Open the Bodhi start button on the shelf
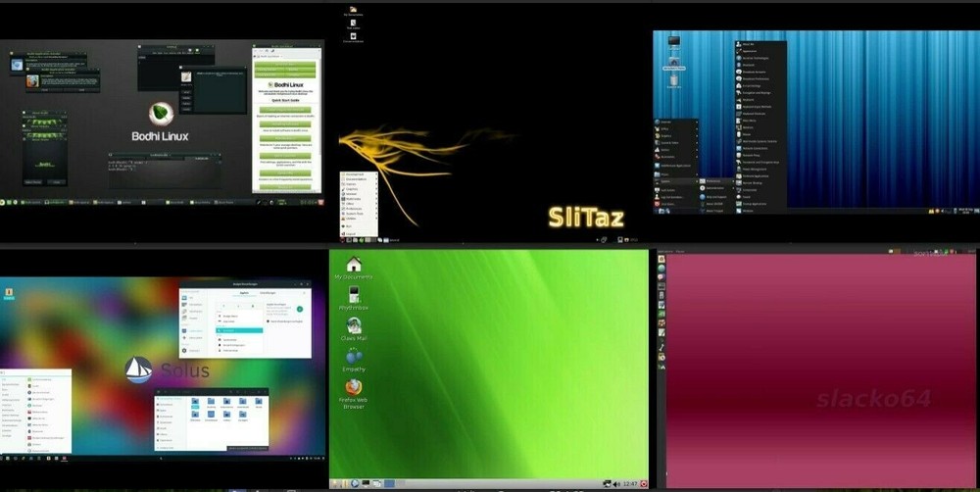This screenshot has height=492, width=980. coord(3,203)
